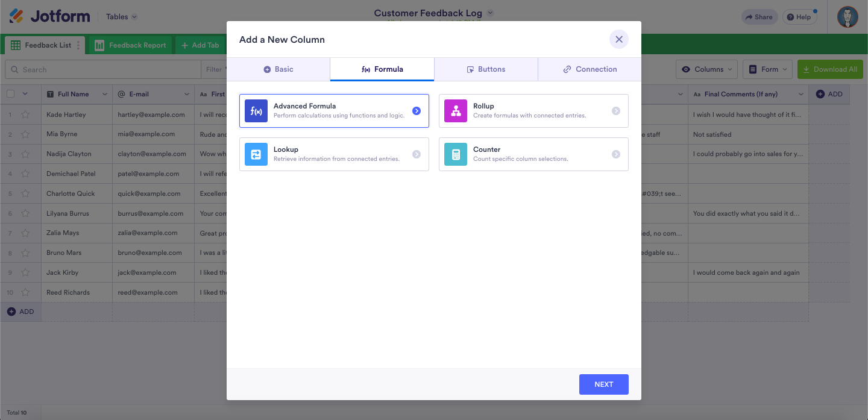Click the Rollup icon
The height and width of the screenshot is (420, 868).
click(456, 111)
